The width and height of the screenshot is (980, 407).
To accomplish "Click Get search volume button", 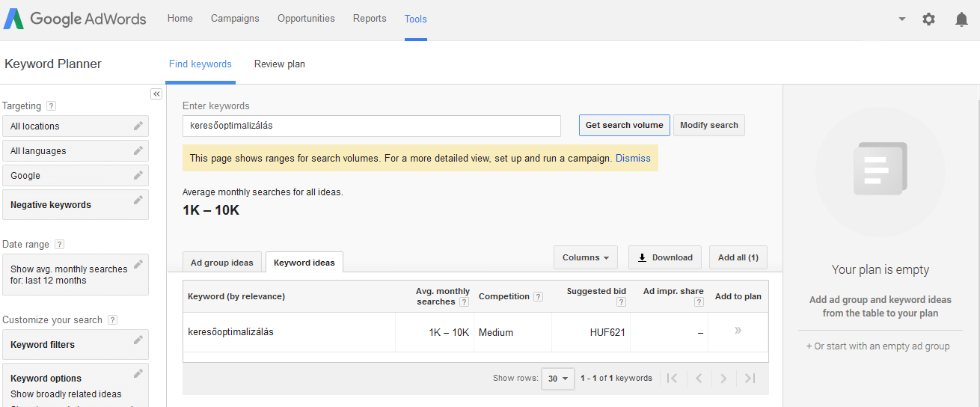I will (x=624, y=125).
